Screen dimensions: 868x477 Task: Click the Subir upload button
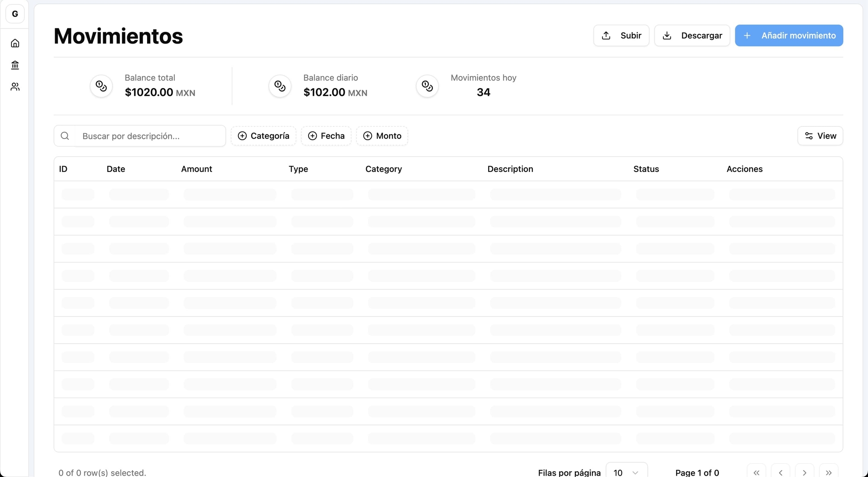(x=621, y=36)
